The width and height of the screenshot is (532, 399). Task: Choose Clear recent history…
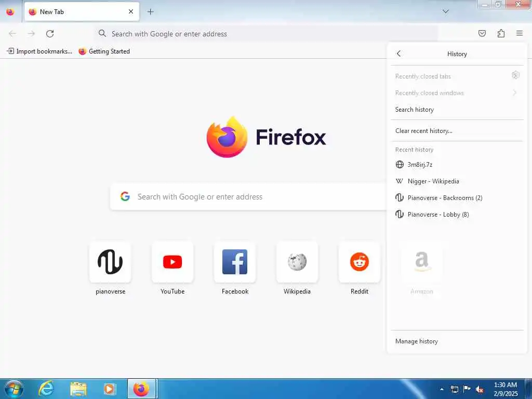(x=457, y=130)
